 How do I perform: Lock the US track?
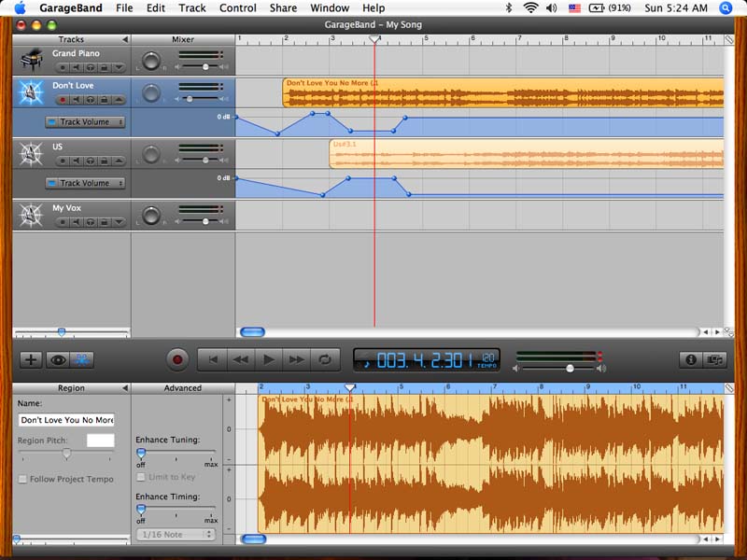click(x=104, y=161)
